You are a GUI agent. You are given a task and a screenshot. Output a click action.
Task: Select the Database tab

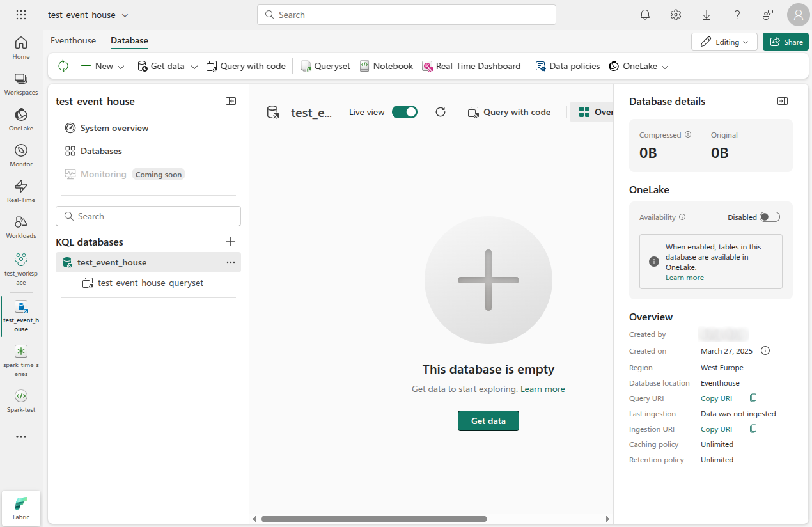click(129, 40)
